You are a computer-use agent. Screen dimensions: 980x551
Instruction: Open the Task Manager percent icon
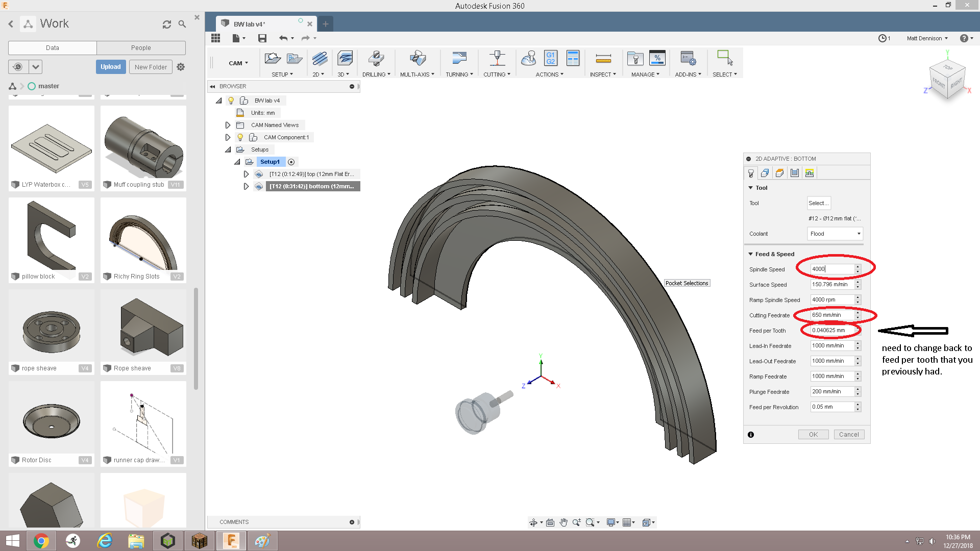[x=657, y=59]
